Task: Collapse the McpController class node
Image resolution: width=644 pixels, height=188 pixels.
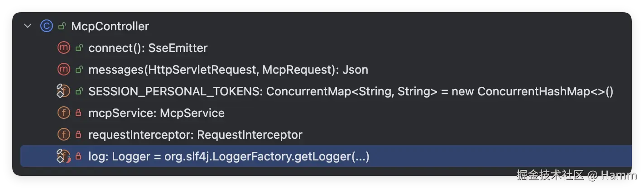Action: point(28,26)
